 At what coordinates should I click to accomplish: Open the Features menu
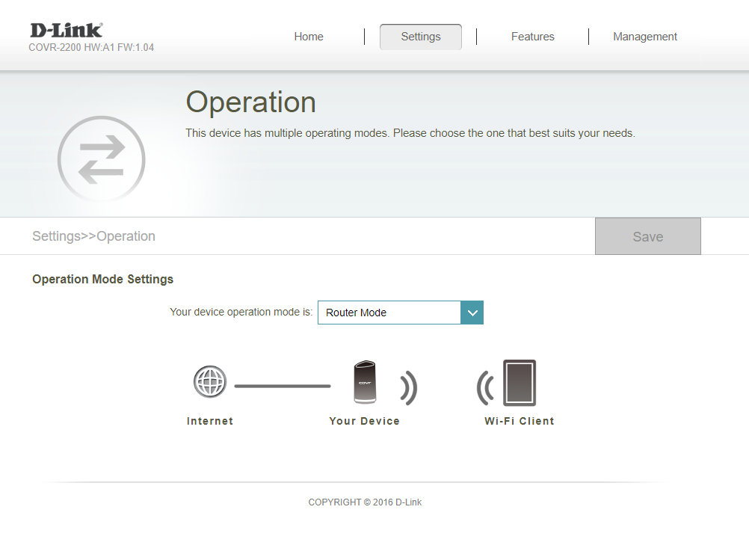[532, 37]
